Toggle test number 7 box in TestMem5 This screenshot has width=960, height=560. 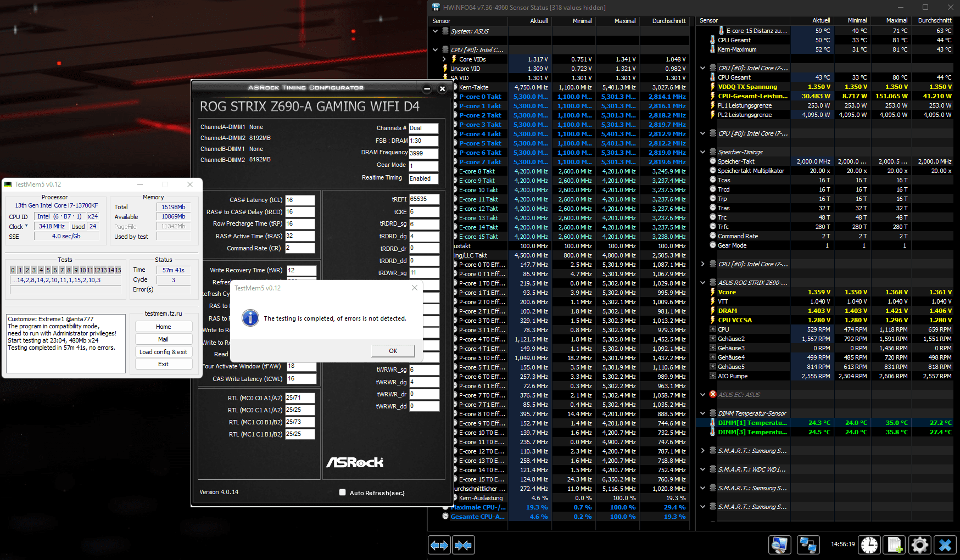62,270
